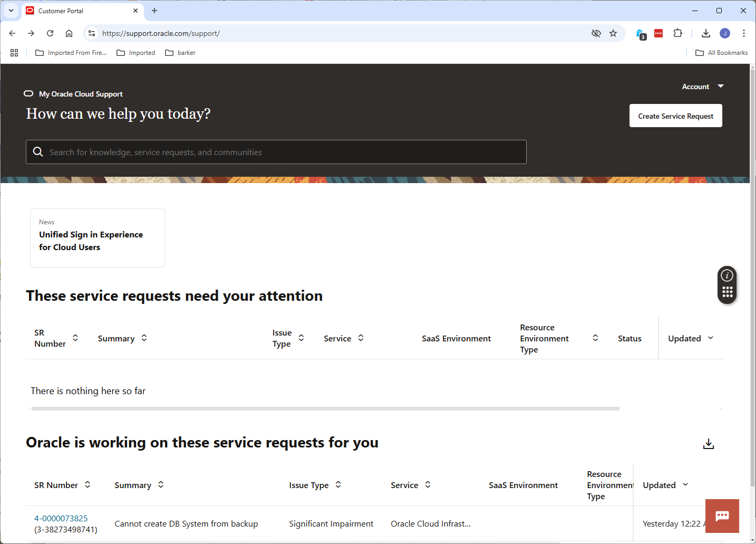The height and width of the screenshot is (544, 756).
Task: Open the browser extensions puzzle icon
Action: [x=677, y=33]
